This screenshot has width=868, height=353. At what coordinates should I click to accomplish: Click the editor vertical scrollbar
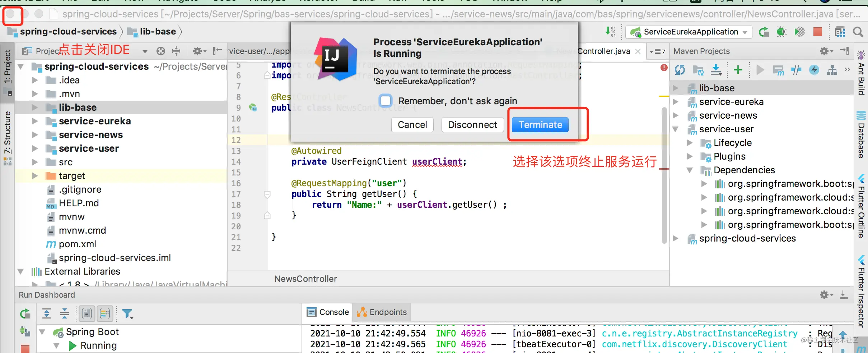click(664, 175)
